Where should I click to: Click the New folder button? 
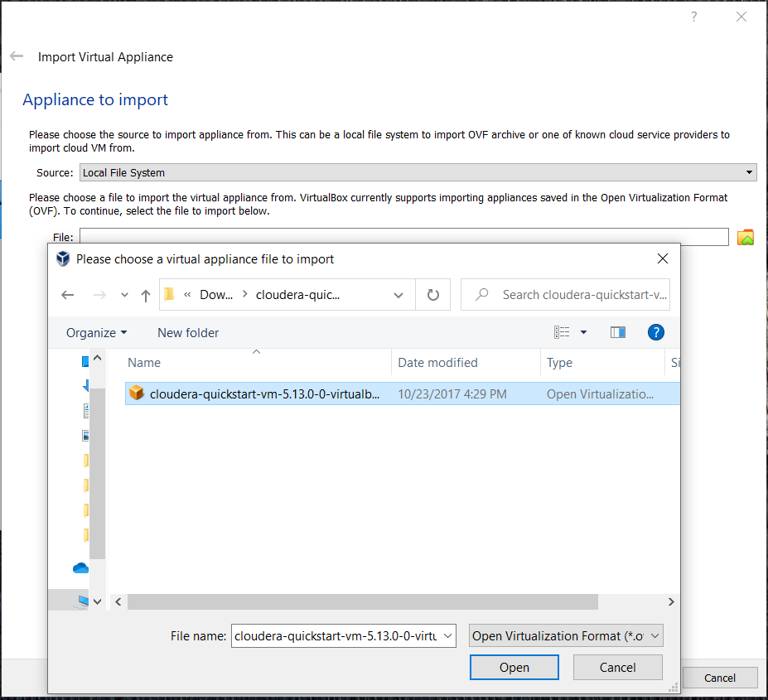click(187, 331)
